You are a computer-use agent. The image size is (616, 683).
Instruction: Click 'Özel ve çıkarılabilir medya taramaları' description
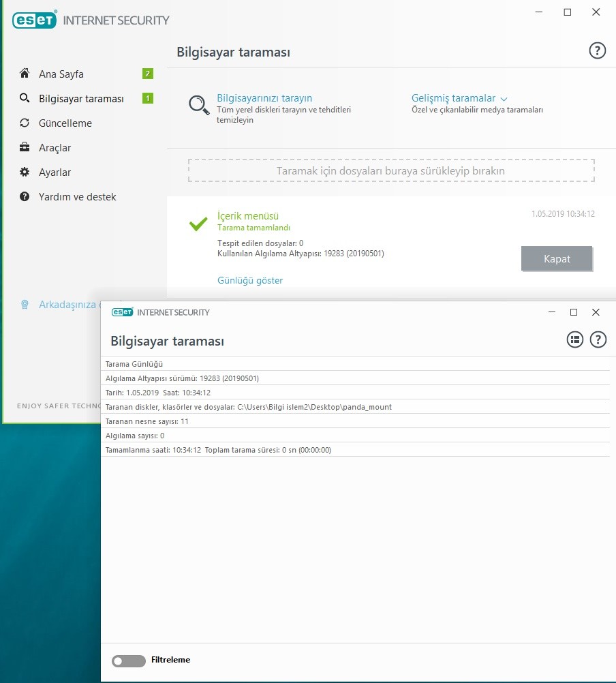[x=477, y=110]
